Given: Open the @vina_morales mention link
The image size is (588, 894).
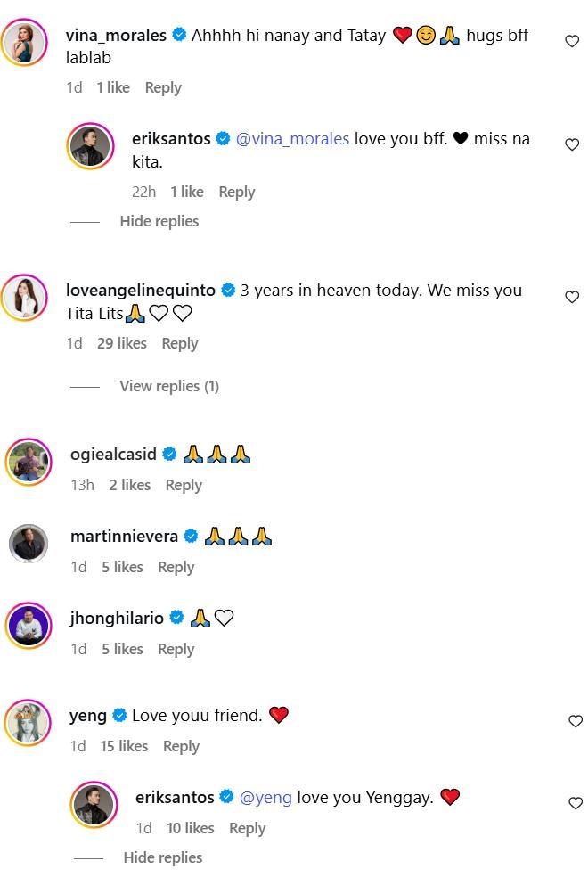Looking at the screenshot, I should coord(292,139).
